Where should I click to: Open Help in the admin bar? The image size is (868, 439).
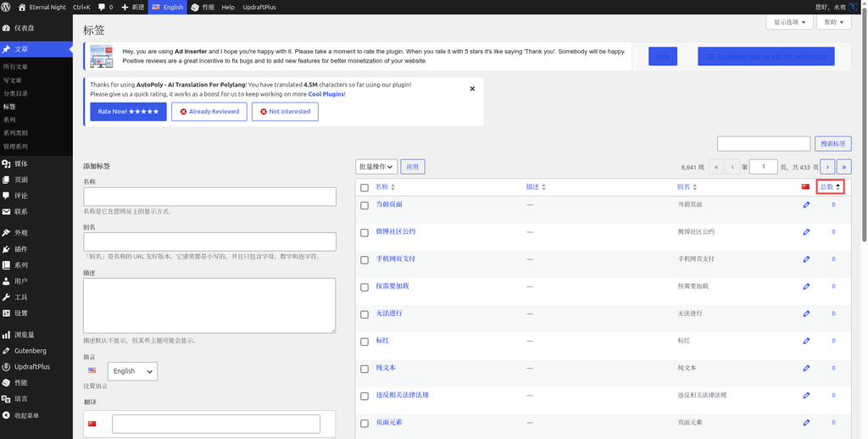228,7
